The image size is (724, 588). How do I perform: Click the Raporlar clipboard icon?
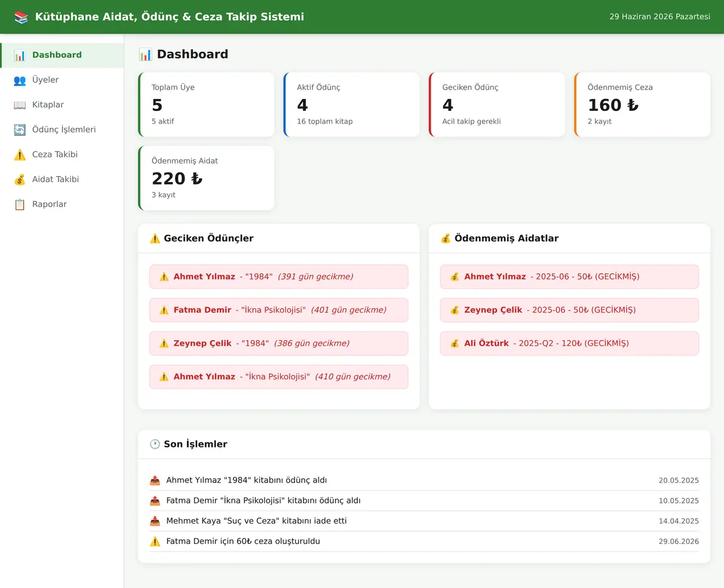pyautogui.click(x=20, y=204)
